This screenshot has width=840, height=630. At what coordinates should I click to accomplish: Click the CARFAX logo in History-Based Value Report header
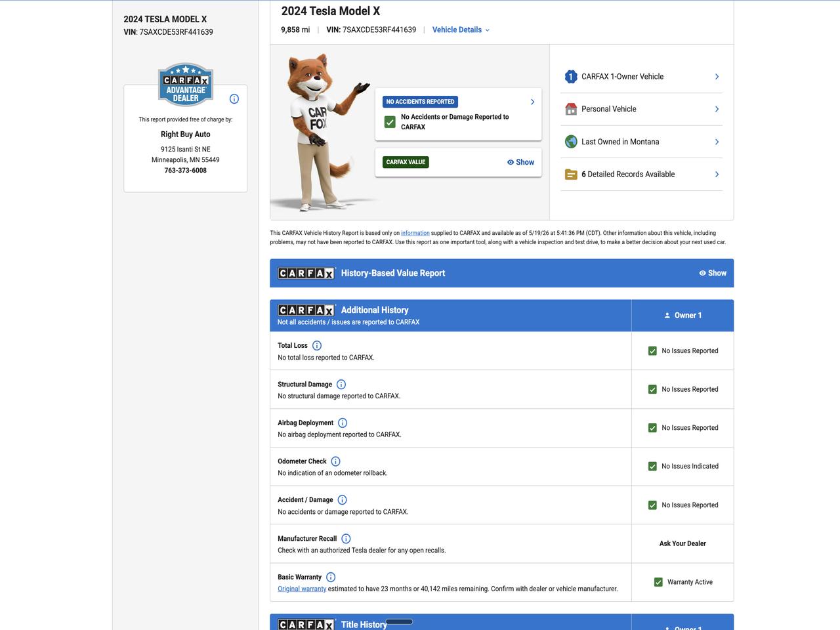coord(306,273)
